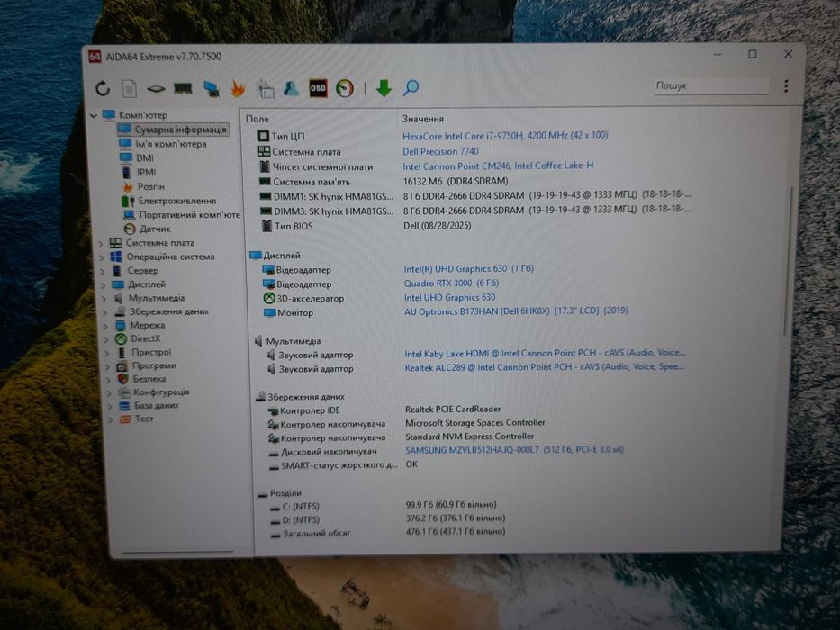Click the magnifier search icon
This screenshot has width=840, height=630.
click(x=411, y=87)
